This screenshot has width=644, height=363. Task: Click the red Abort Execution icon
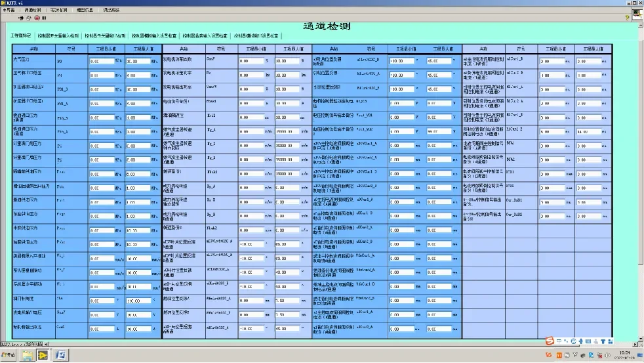(37, 18)
